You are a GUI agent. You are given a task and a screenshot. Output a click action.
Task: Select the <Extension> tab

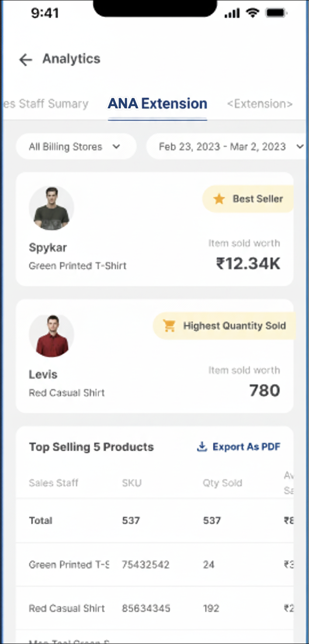tap(260, 104)
